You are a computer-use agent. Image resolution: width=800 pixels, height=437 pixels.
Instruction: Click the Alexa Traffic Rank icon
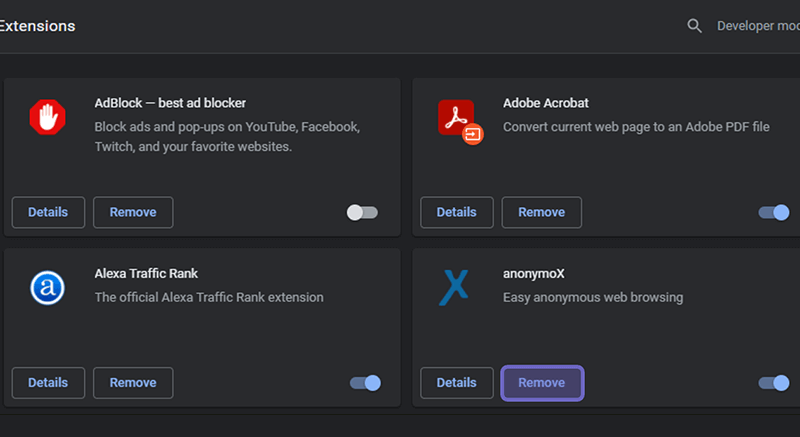47,288
